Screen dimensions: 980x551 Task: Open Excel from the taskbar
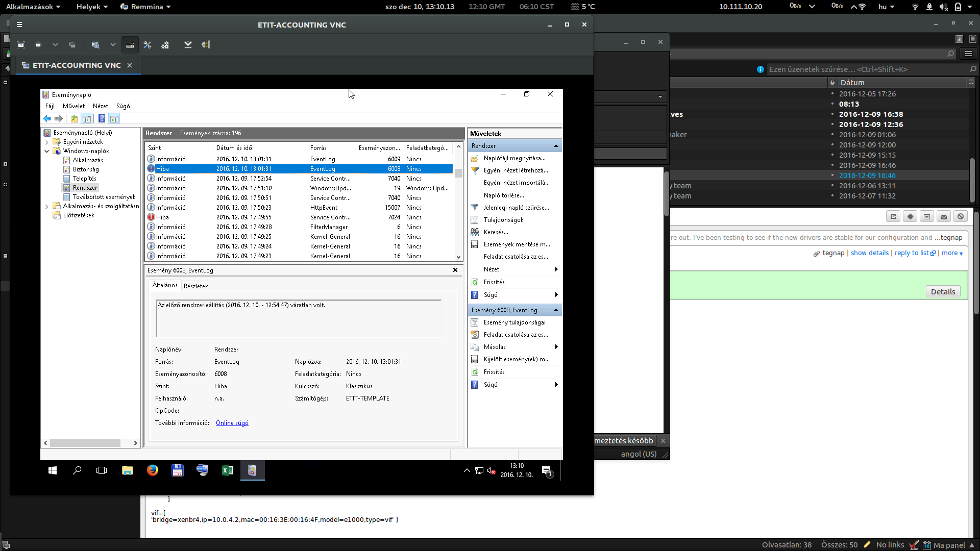pos(227,470)
